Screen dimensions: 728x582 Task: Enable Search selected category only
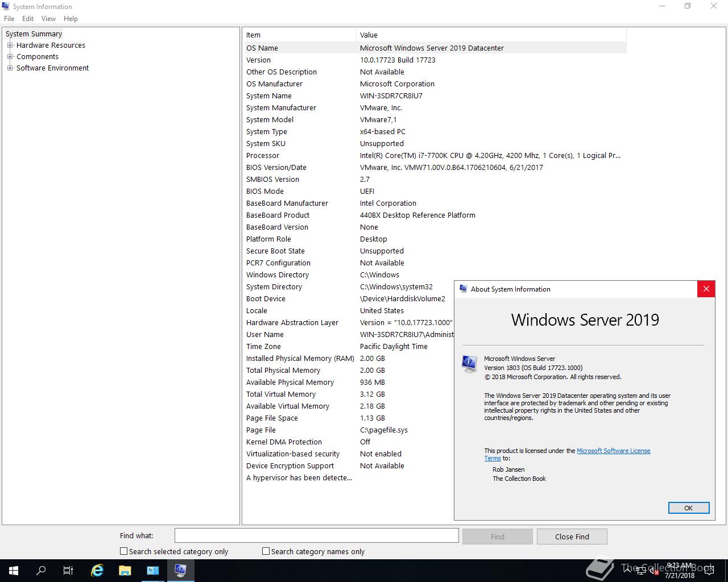pos(123,551)
